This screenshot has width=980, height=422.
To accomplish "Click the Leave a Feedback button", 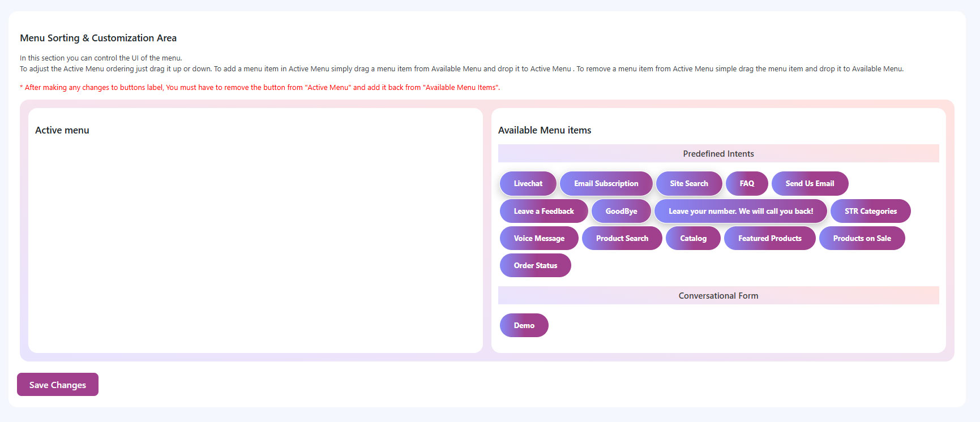I will pos(544,211).
